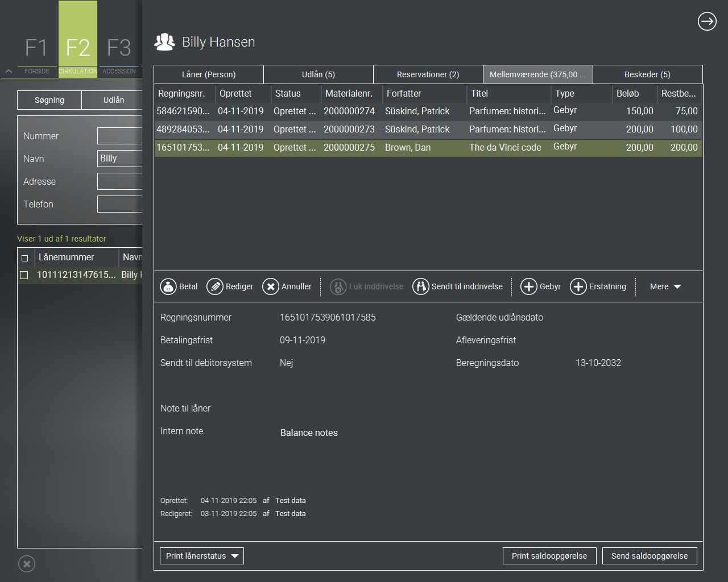Click the Luk inddrivelse icon

click(x=338, y=286)
